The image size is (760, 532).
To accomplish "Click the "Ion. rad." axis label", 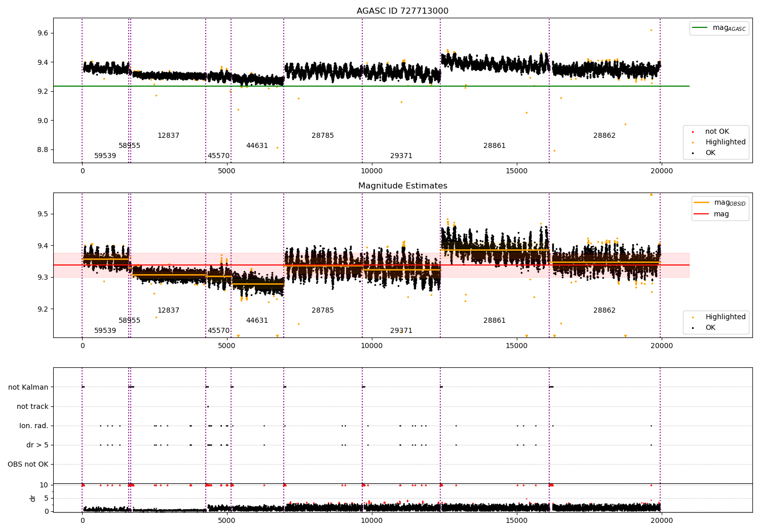I will pos(34,426).
